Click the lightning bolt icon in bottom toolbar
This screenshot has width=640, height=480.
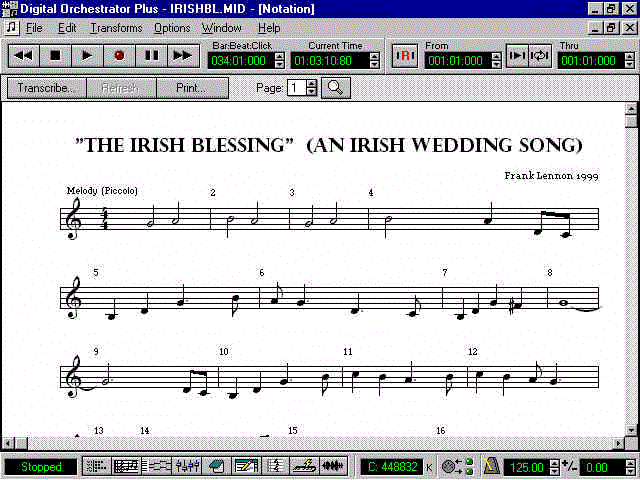pos(304,467)
